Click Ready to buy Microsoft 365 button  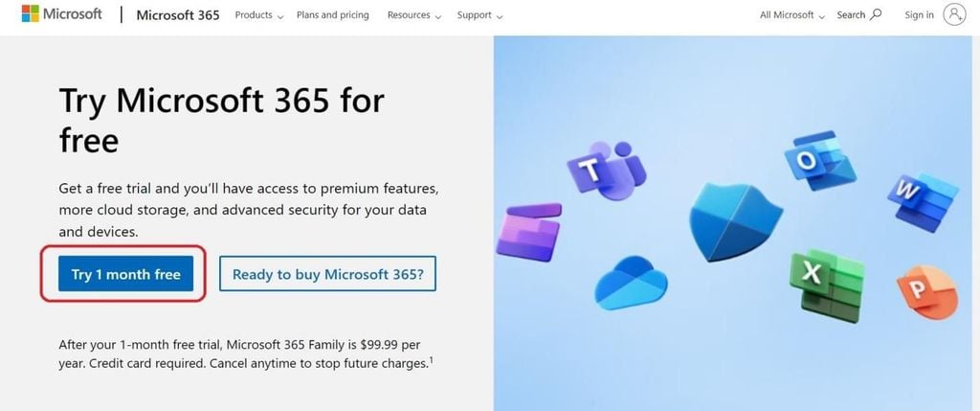tap(327, 274)
